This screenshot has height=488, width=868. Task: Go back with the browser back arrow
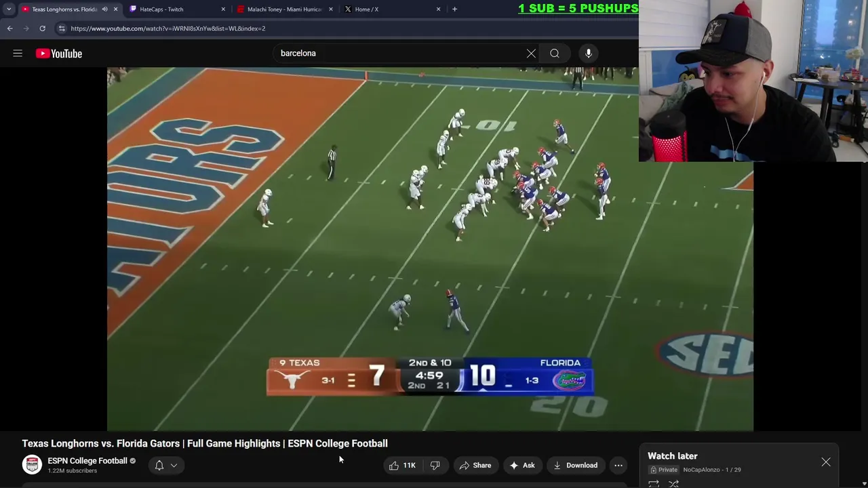click(9, 28)
